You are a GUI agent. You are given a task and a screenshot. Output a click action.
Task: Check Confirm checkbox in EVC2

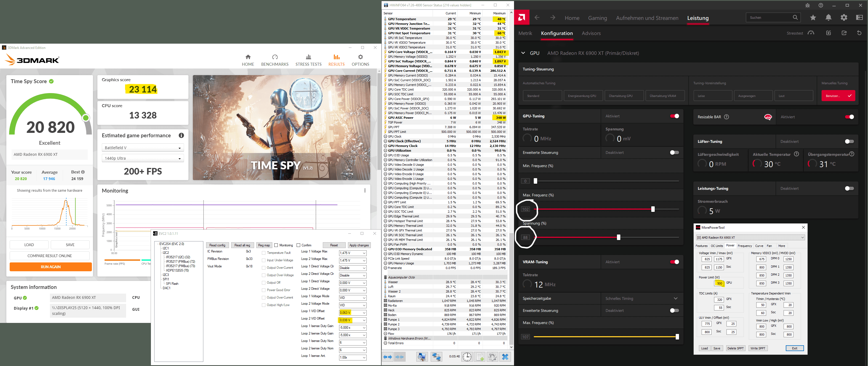coord(298,245)
